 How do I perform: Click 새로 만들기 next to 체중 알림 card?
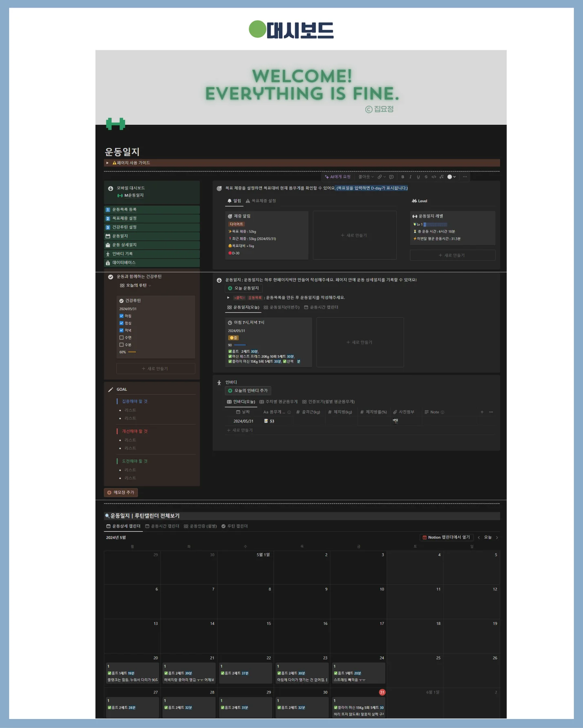click(x=354, y=235)
